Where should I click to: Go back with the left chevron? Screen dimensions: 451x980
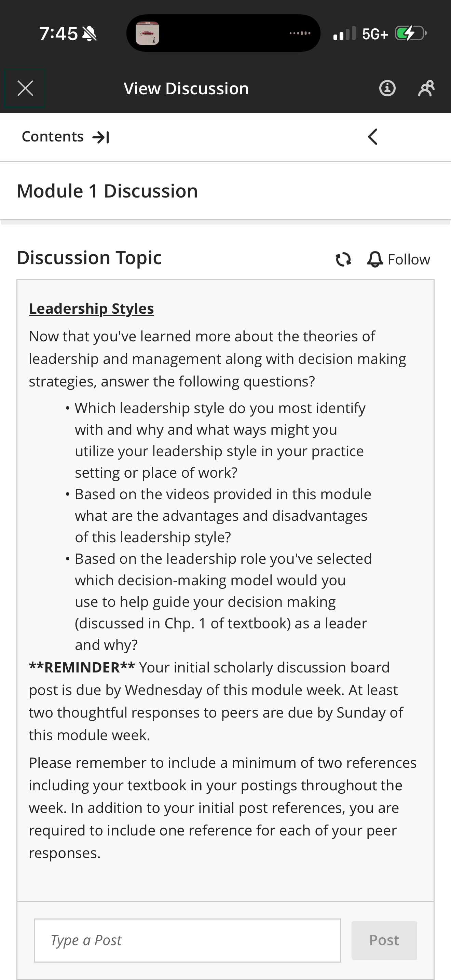click(373, 137)
